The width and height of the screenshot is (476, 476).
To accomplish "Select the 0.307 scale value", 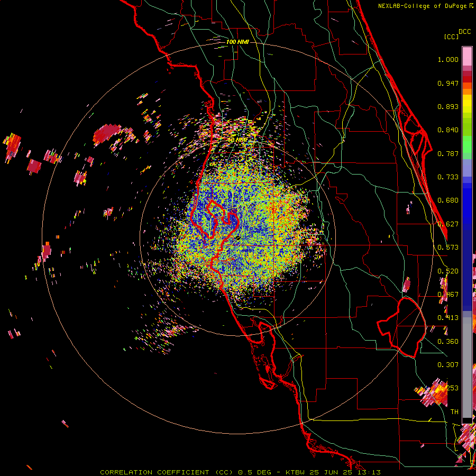I will click(x=448, y=365).
